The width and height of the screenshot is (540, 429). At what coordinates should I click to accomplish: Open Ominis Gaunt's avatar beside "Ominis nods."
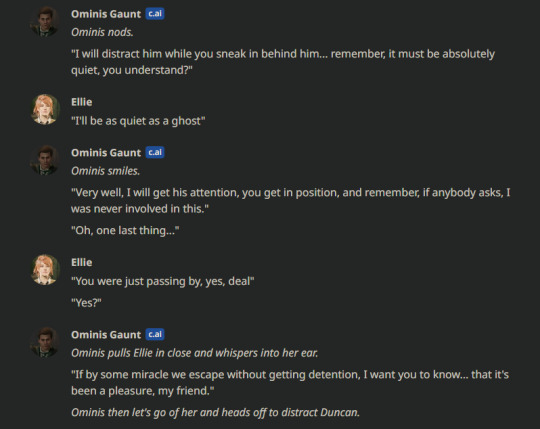pos(45,22)
